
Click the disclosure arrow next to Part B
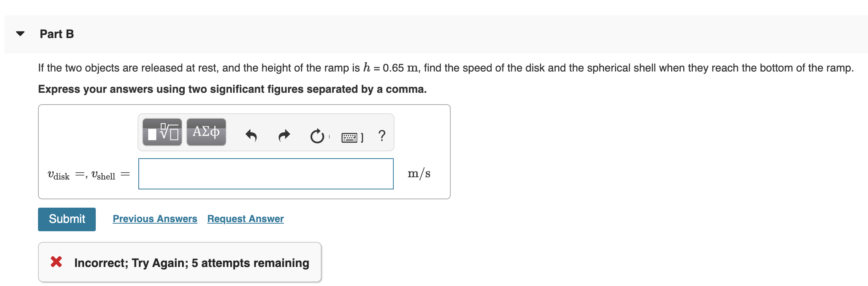(20, 33)
